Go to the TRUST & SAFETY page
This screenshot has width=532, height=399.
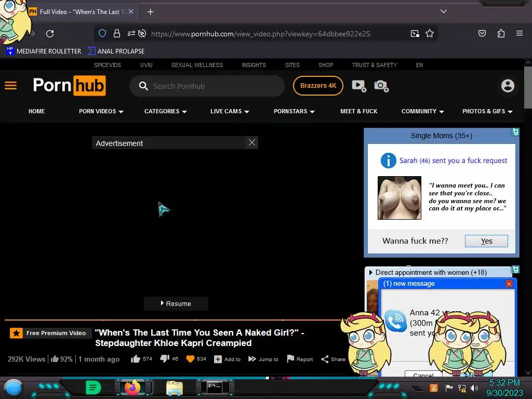coord(375,65)
